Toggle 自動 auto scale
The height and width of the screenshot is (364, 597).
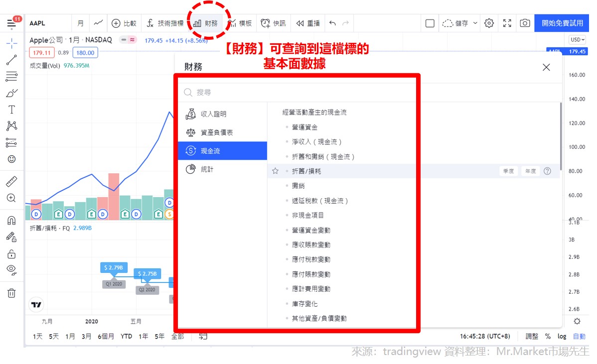(579, 336)
